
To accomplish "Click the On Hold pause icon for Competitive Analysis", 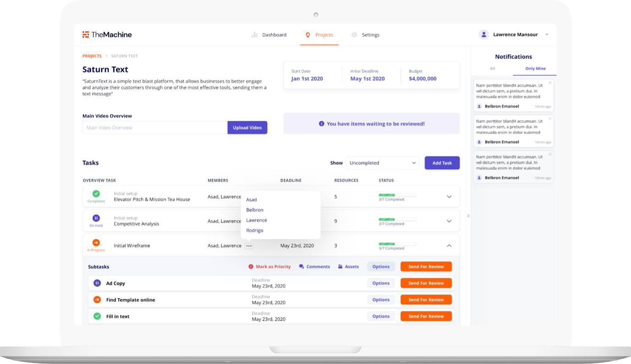I will pyautogui.click(x=96, y=218).
